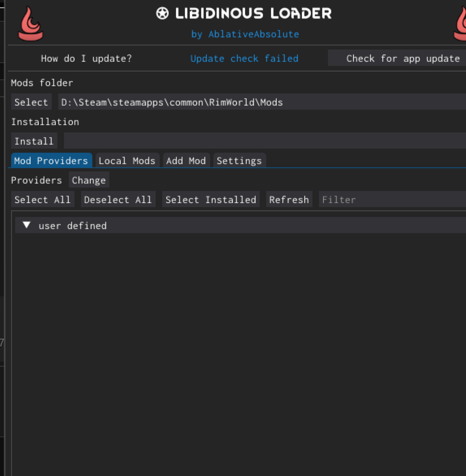Image resolution: width=466 pixels, height=476 pixels.
Task: Click Deselect All
Action: point(118,199)
